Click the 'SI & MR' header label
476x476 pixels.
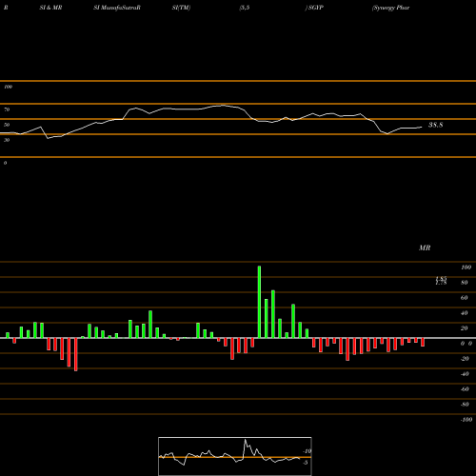(50, 8)
